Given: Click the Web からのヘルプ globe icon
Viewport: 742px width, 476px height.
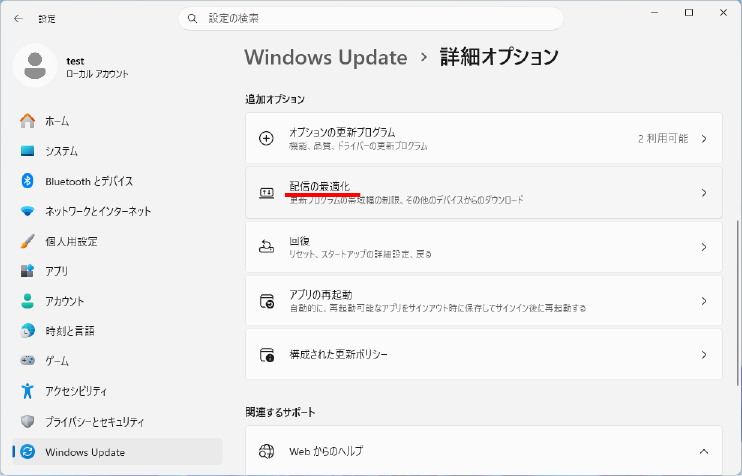Looking at the screenshot, I should click(x=266, y=451).
